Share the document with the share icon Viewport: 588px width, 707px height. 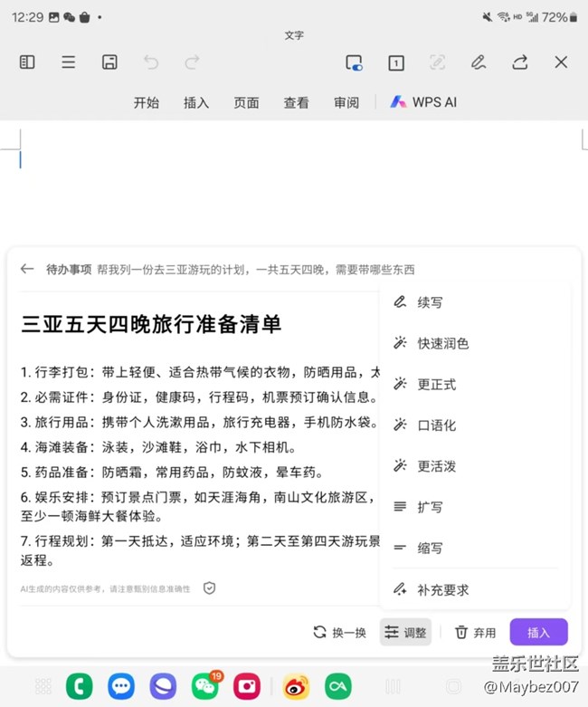519,62
